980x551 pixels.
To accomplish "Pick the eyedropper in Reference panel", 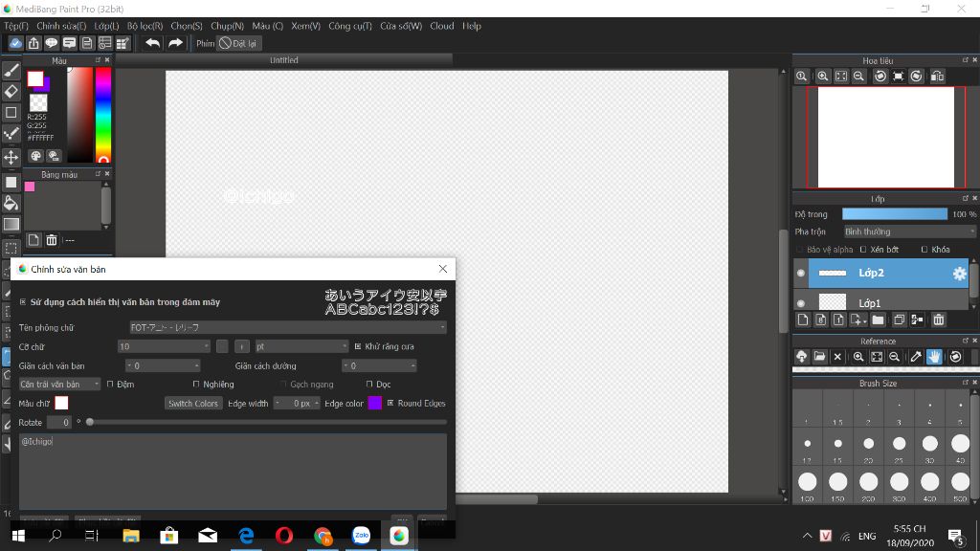I will (x=916, y=357).
